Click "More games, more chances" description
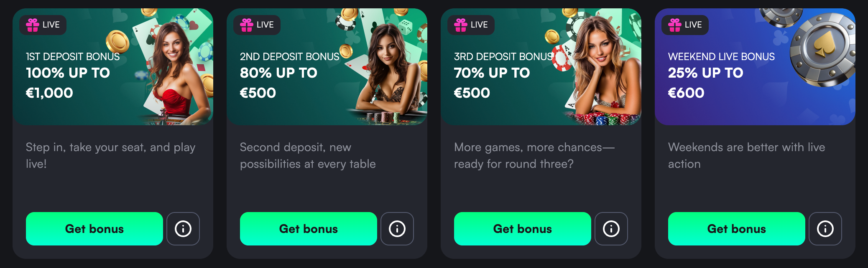Screen dimensions: 868x268 point(534,155)
